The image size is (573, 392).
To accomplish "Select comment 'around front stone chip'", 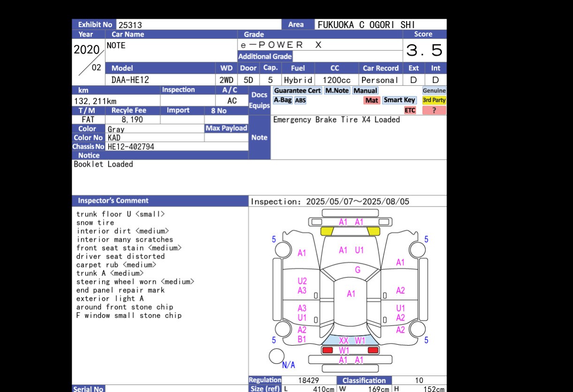I will coord(125,307).
